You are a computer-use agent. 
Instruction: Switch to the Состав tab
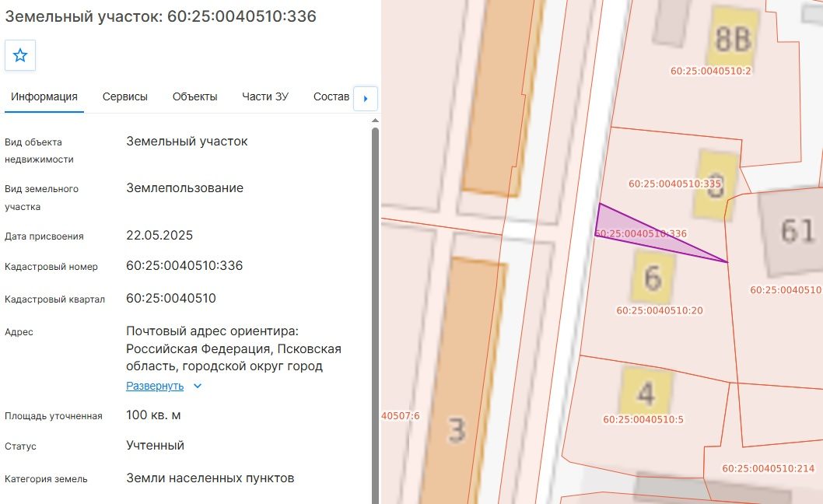(331, 96)
